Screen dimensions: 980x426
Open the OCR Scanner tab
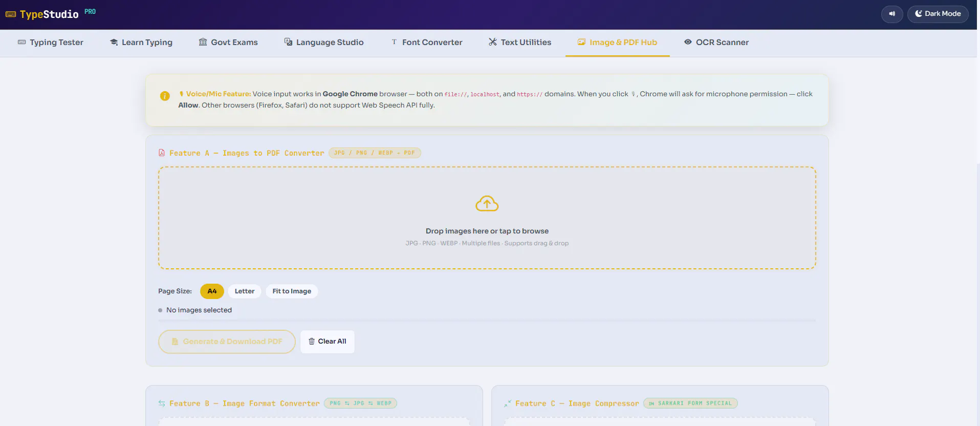tap(716, 42)
